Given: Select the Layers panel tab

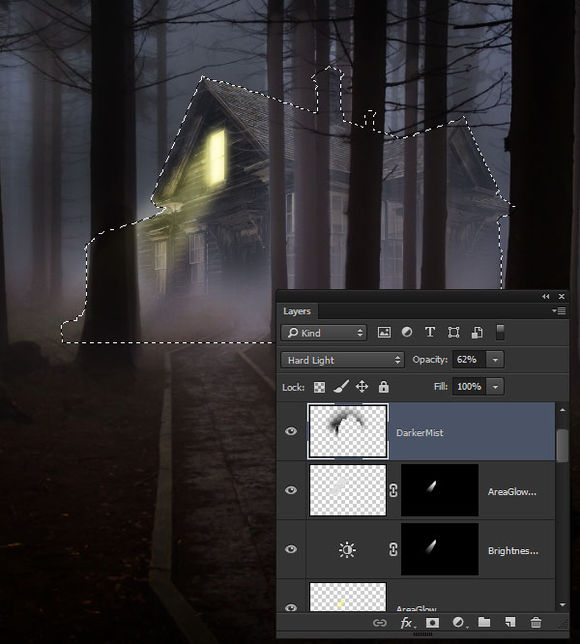Looking at the screenshot, I should point(297,311).
